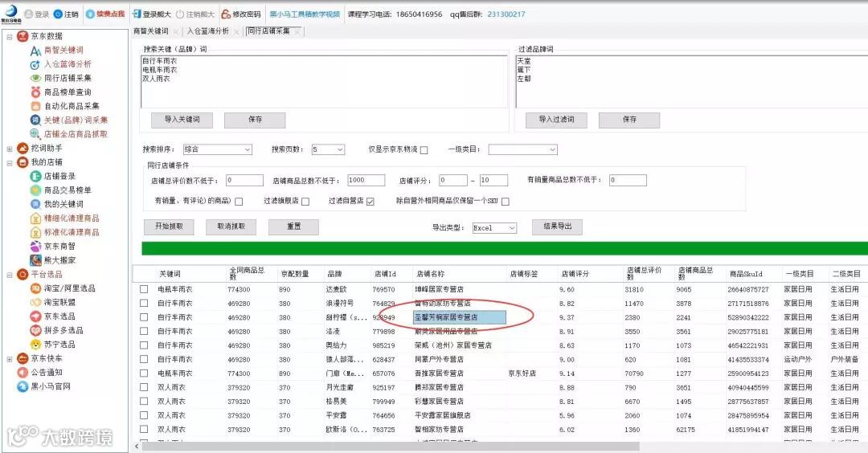
Task: Open the 一级类目 dropdown
Action: [522, 149]
